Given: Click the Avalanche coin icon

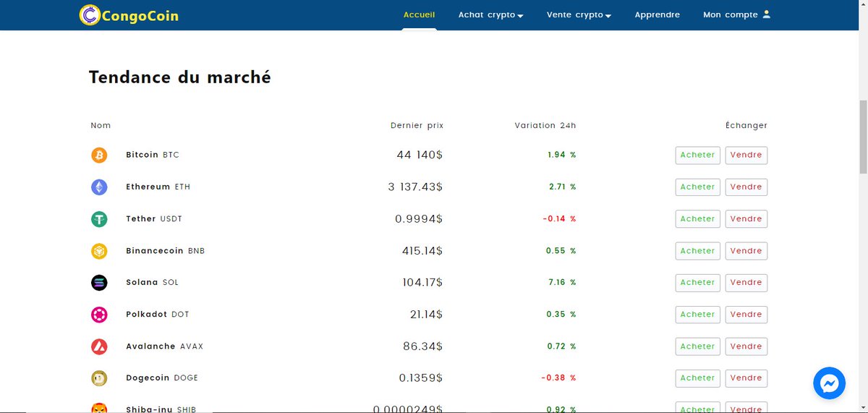Looking at the screenshot, I should click(x=99, y=346).
